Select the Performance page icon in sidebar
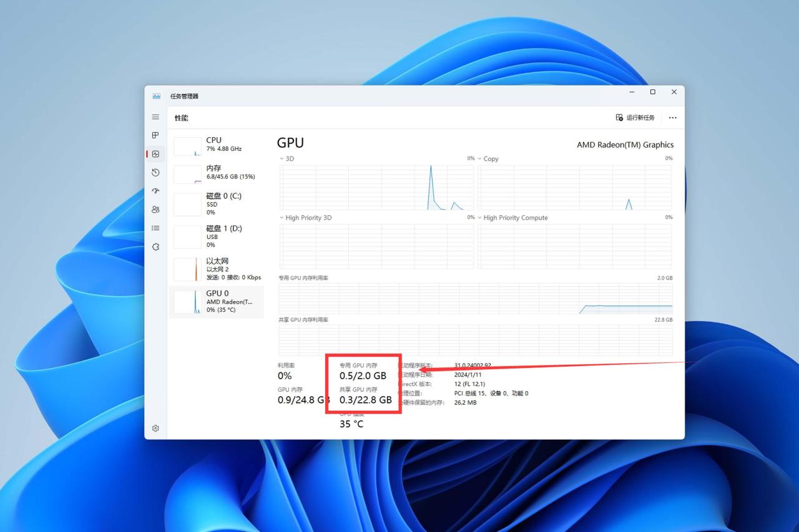 coord(155,154)
